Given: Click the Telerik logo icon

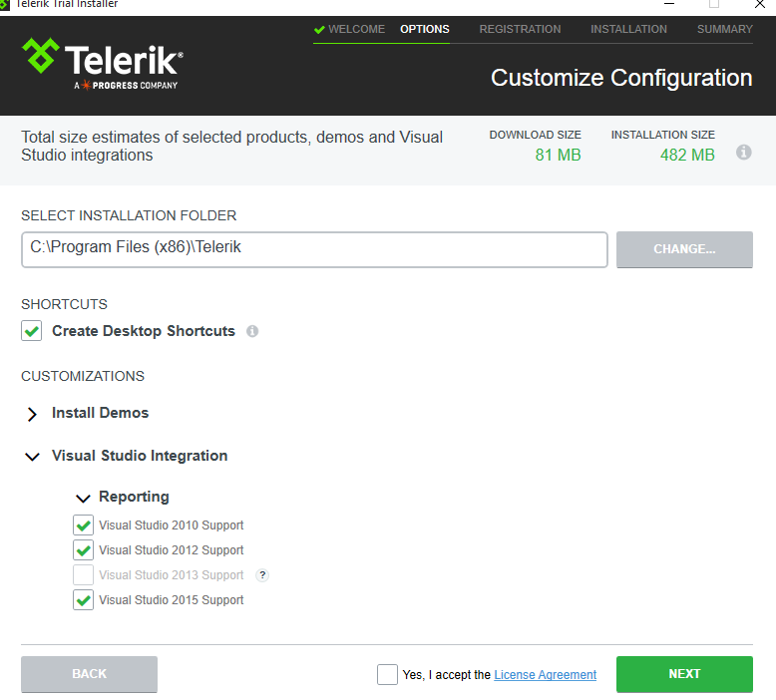Looking at the screenshot, I should click(x=40, y=56).
